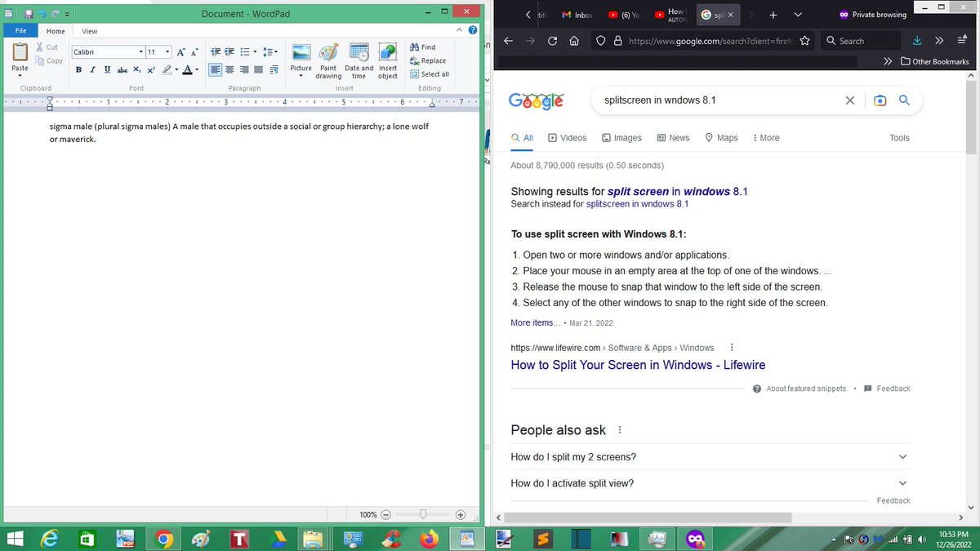The image size is (980, 551).
Task: Click the font color letter A
Action: point(187,70)
